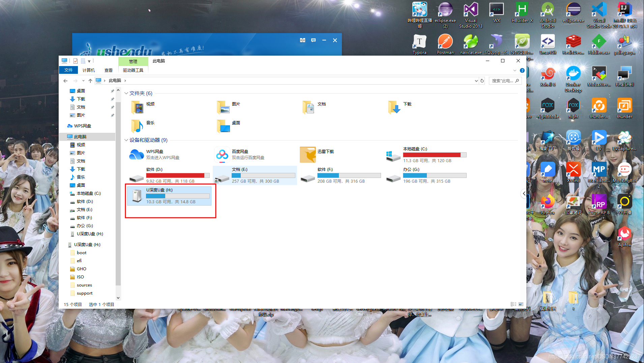The height and width of the screenshot is (363, 644).
Task: Open the 文件 ribbon tab
Action: pos(68,70)
